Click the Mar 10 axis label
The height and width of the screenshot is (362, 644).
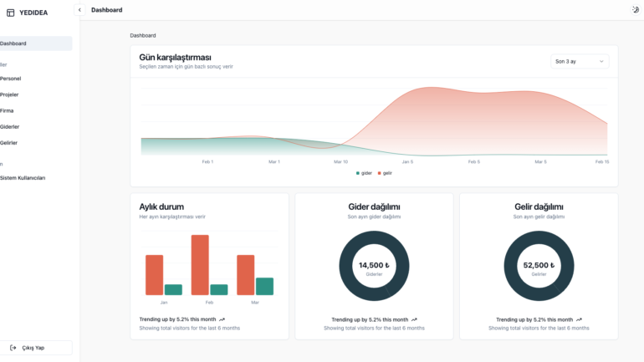(341, 161)
